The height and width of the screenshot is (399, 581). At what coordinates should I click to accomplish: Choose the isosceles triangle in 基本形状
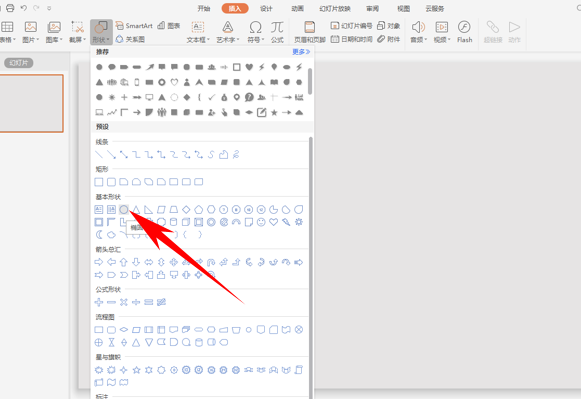coord(136,210)
